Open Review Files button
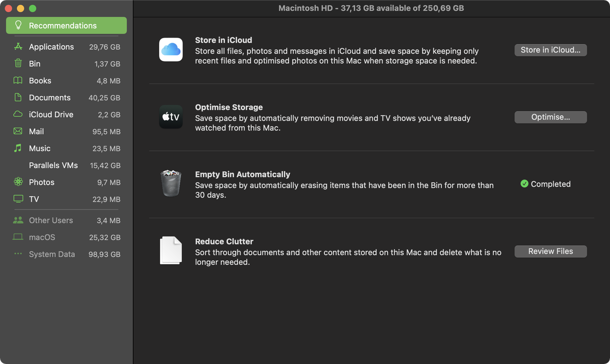610x364 pixels. (551, 251)
